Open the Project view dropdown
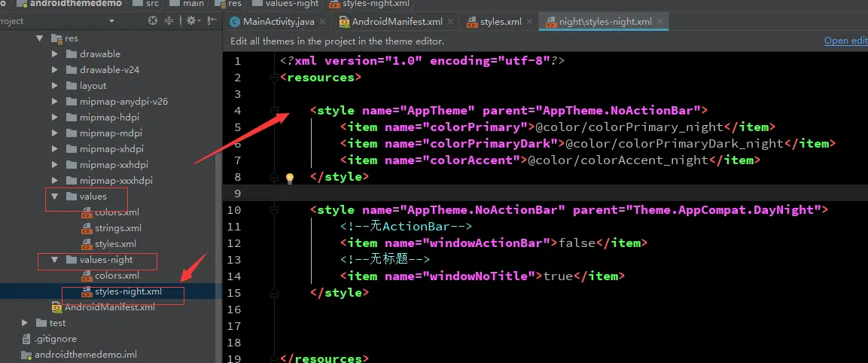This screenshot has width=868, height=363. coord(112,21)
